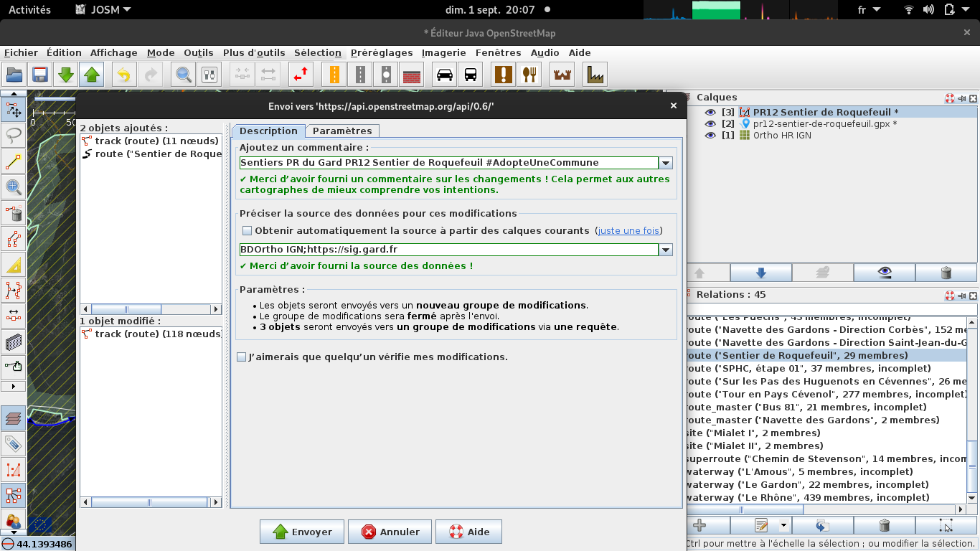Image resolution: width=980 pixels, height=551 pixels.
Task: Click the 'juste une fois' link
Action: click(x=628, y=231)
